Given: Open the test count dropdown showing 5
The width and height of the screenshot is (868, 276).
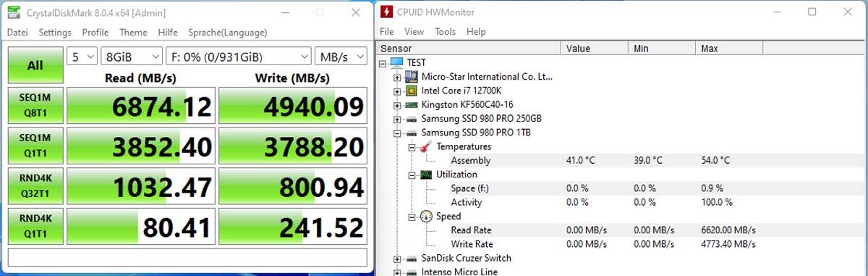Looking at the screenshot, I should coord(82,57).
